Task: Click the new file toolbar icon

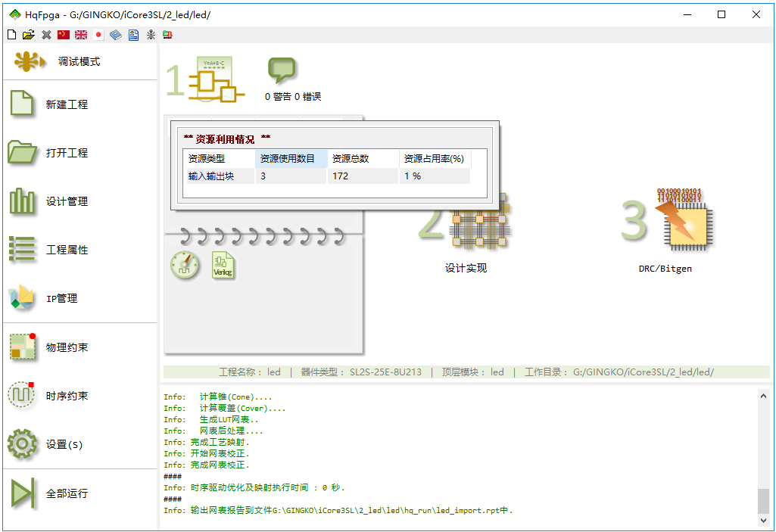Action: [11, 35]
